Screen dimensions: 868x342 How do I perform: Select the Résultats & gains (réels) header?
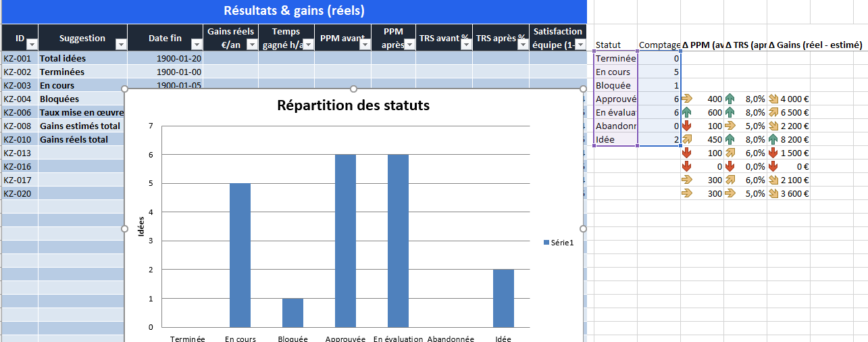(293, 11)
